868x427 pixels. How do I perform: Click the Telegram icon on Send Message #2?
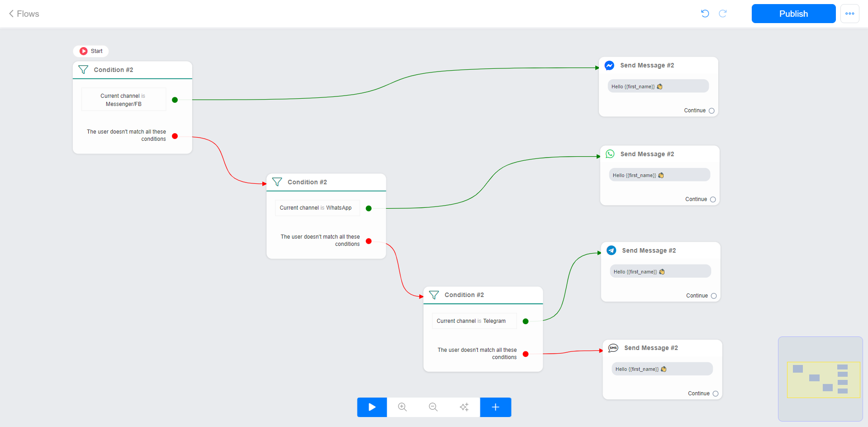(612, 250)
